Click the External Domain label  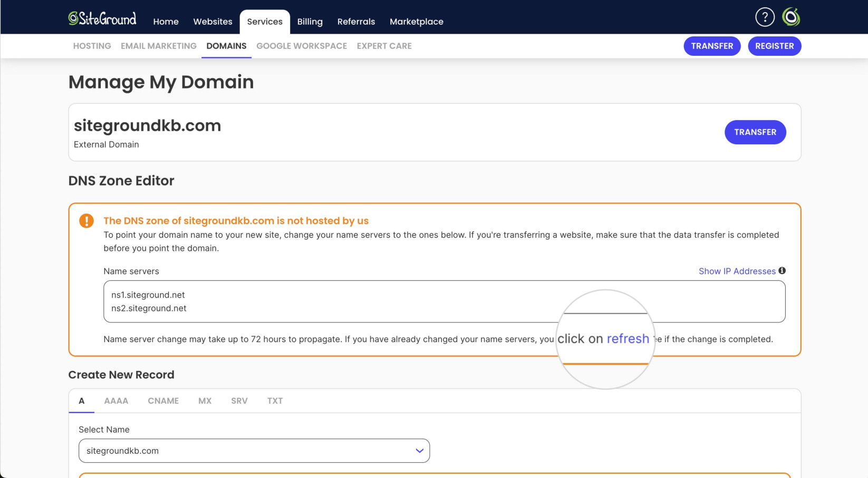107,144
